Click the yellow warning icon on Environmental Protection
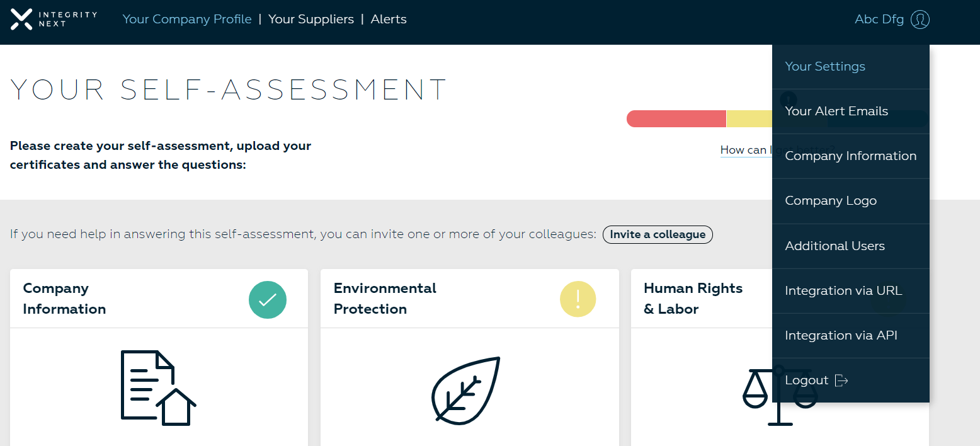The height and width of the screenshot is (446, 980). point(578,299)
